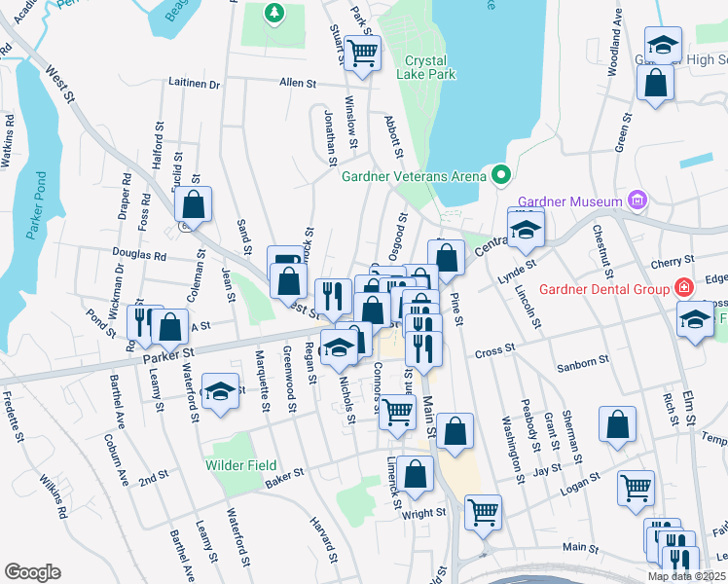Select the Parker Pond label
Viewport: 728px width, 584px height.
36,205
